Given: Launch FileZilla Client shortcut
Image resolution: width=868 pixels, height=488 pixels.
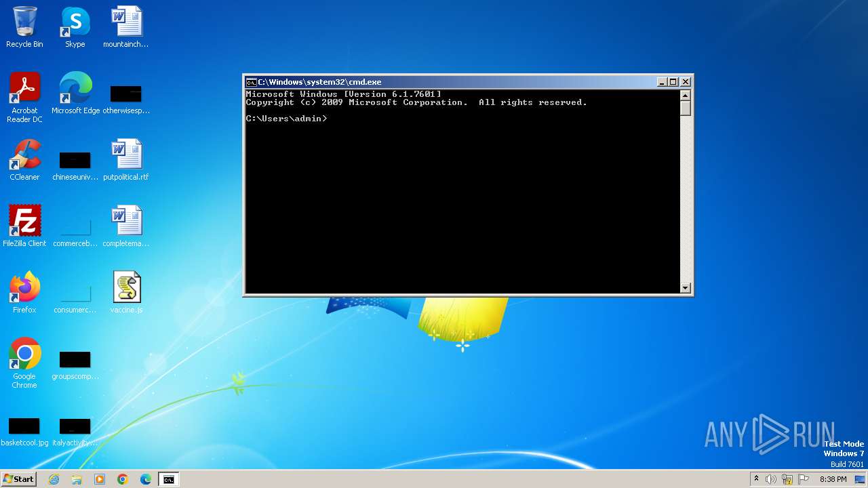Looking at the screenshot, I should point(24,226).
